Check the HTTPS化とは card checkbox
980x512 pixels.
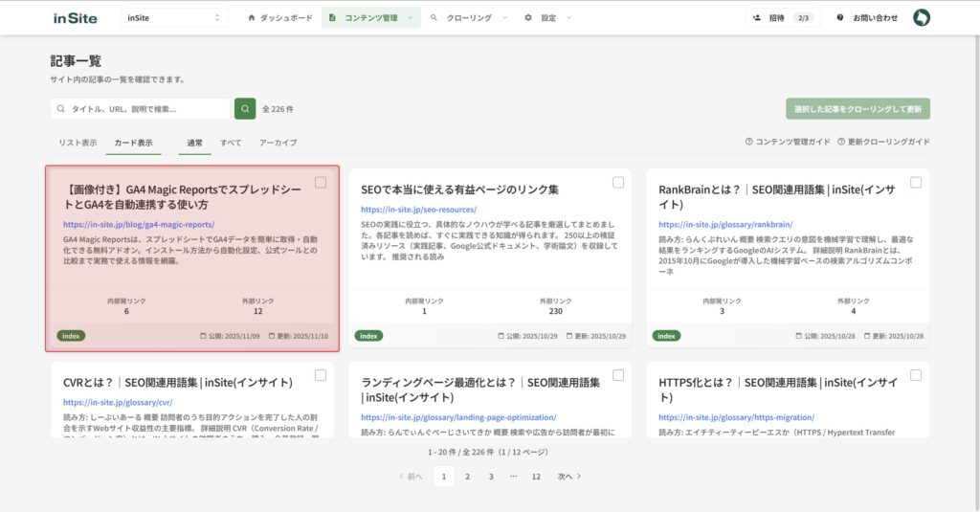click(916, 375)
